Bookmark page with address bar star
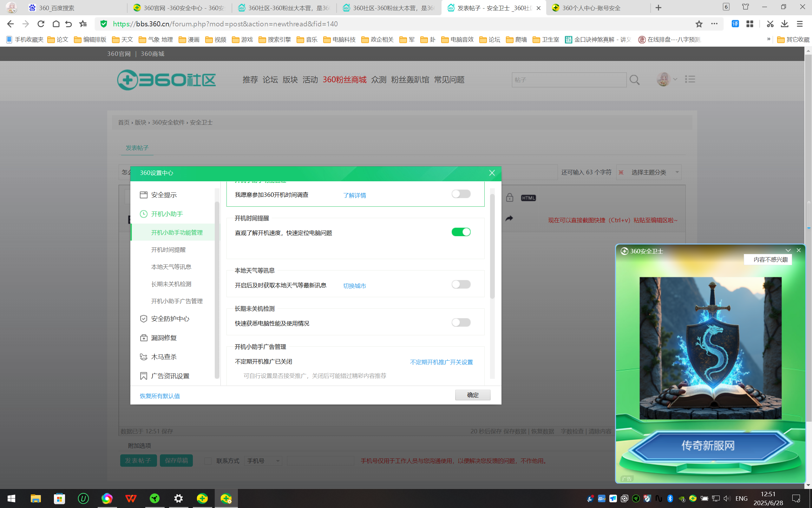Screen dimensions: 812x508 tap(699, 24)
